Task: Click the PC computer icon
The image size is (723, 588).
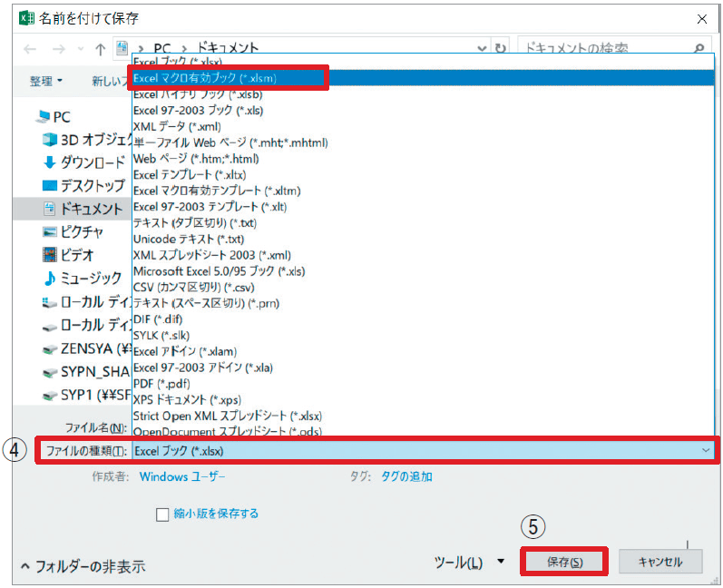Action: coord(44,116)
